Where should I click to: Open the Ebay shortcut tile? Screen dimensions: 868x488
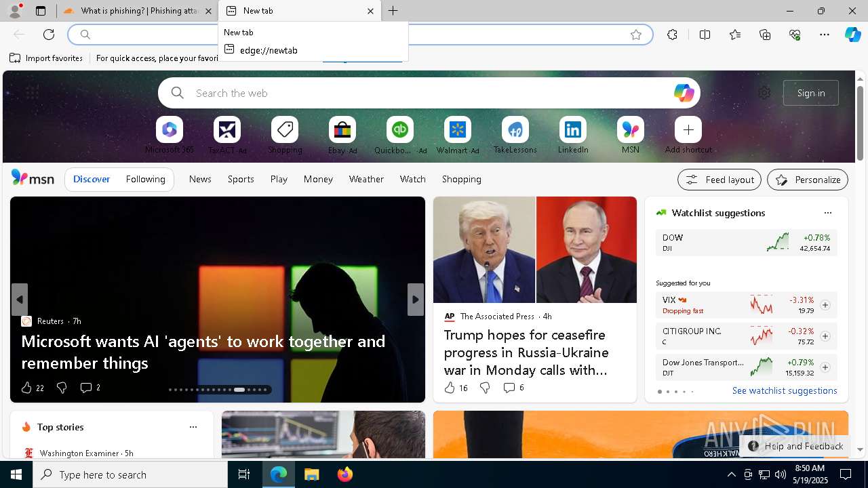342,129
